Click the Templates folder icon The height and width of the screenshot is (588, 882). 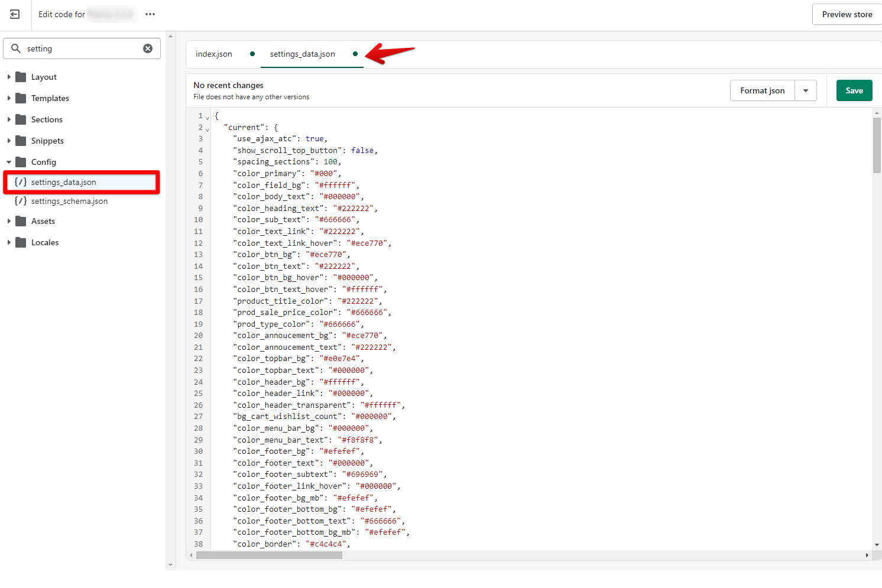point(21,98)
